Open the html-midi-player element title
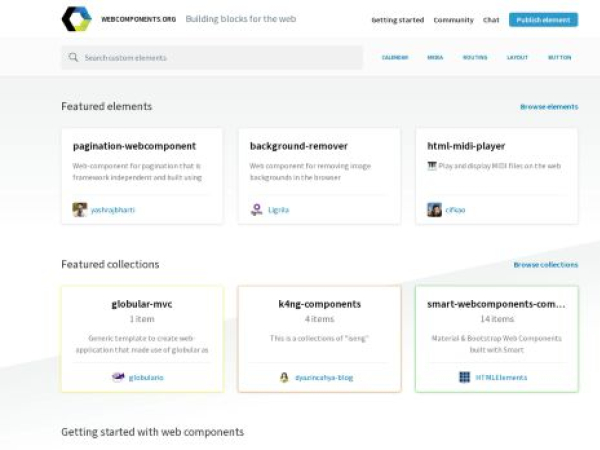Image resolution: width=600 pixels, height=450 pixels. point(466,146)
